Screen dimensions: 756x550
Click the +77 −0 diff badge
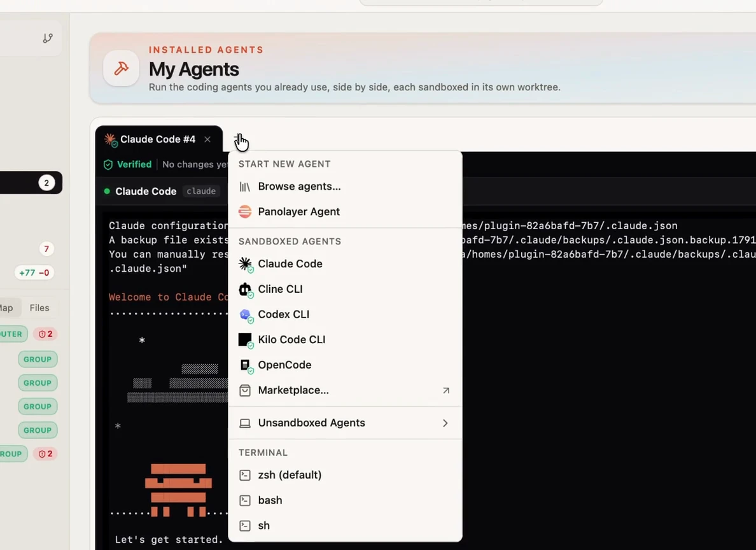34,272
